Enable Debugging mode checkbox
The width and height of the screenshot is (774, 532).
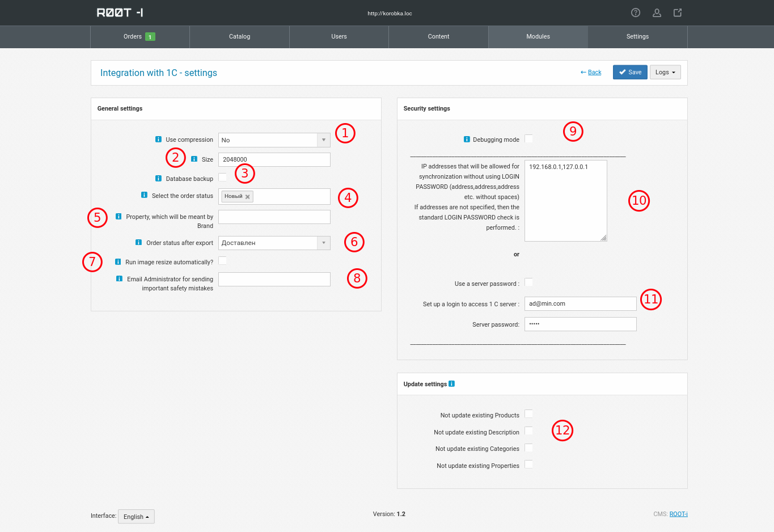pyautogui.click(x=528, y=138)
